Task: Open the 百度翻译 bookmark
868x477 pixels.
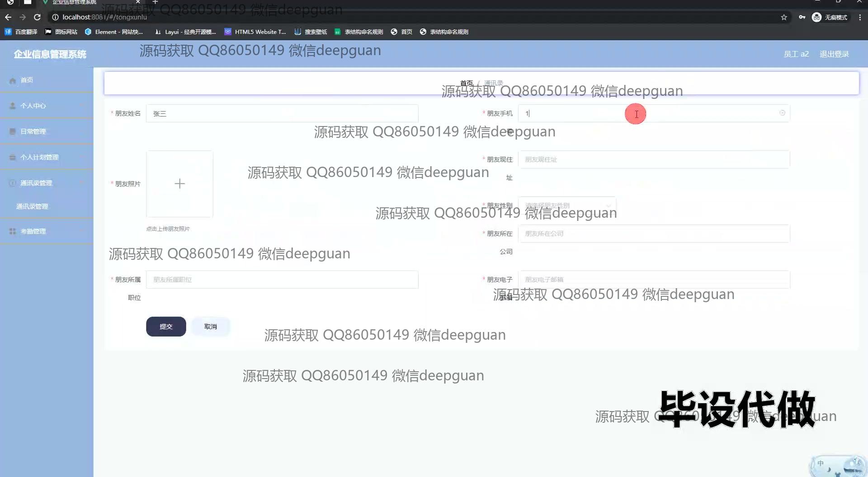Action: click(x=21, y=32)
